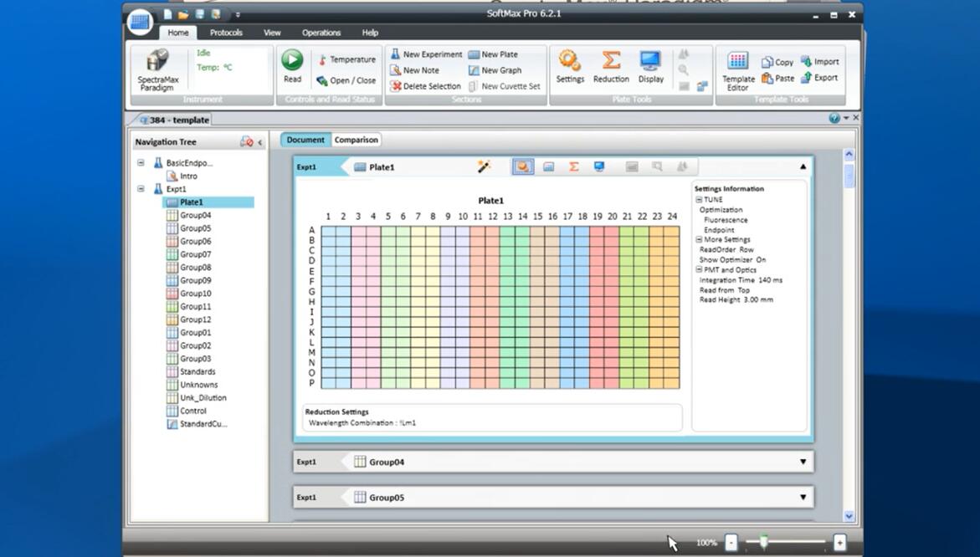
Task: Collapse the Plate1 section
Action: [803, 166]
